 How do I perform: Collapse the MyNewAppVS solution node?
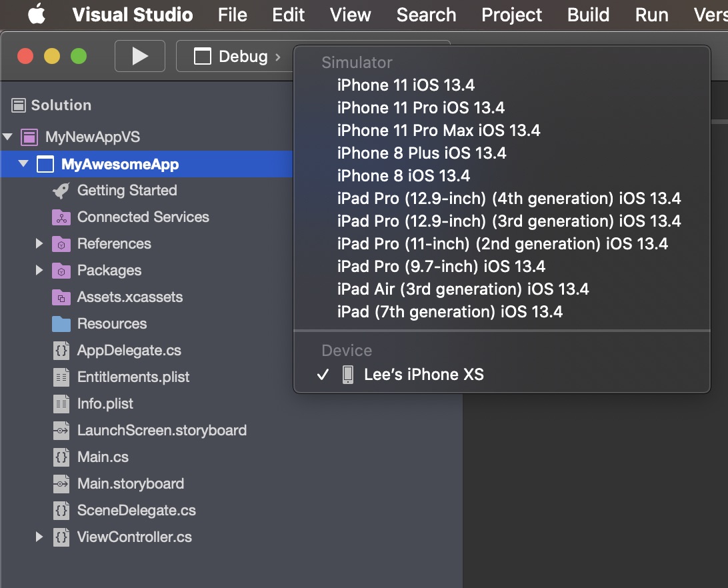[x=8, y=137]
